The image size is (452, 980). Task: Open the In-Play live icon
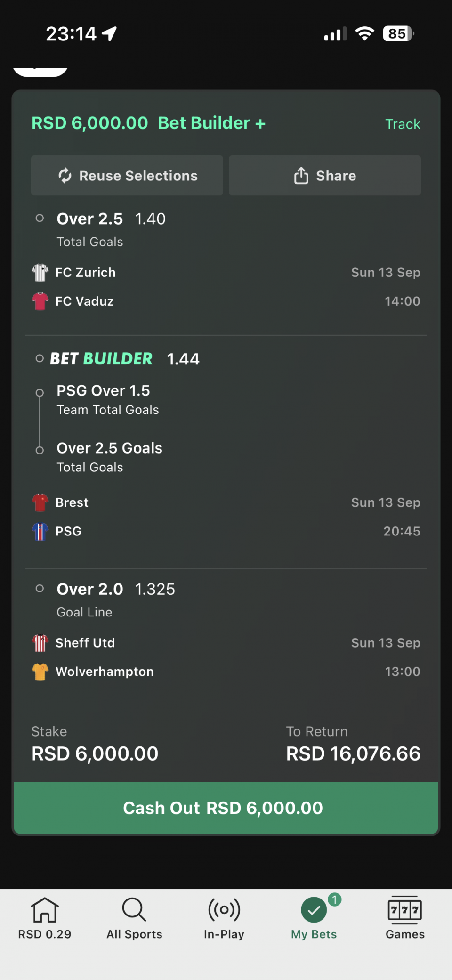point(224,909)
